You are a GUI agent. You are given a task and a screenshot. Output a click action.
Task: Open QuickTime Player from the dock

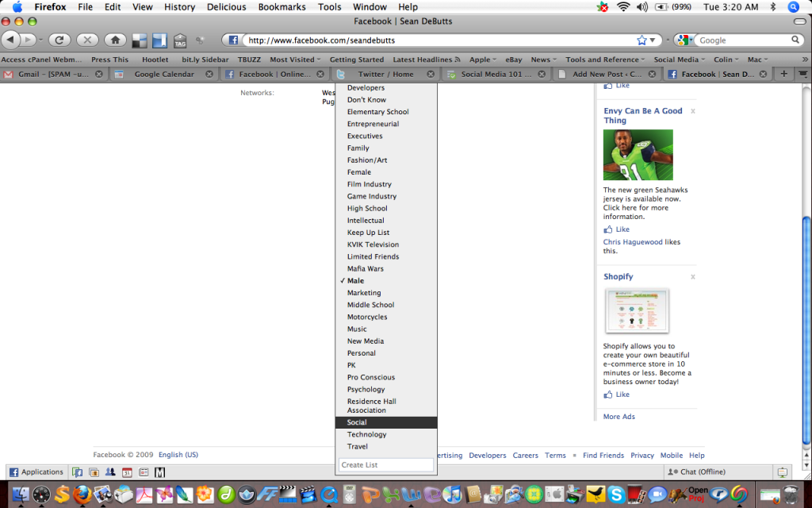click(329, 495)
